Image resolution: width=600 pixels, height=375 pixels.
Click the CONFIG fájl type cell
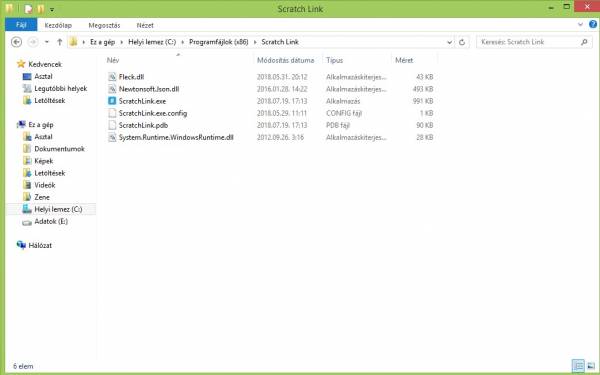pos(344,113)
